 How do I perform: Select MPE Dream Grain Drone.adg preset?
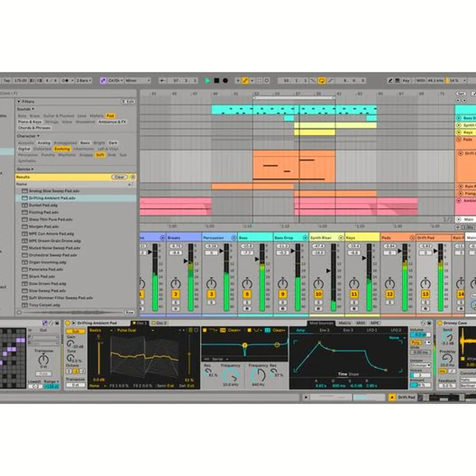(76, 241)
